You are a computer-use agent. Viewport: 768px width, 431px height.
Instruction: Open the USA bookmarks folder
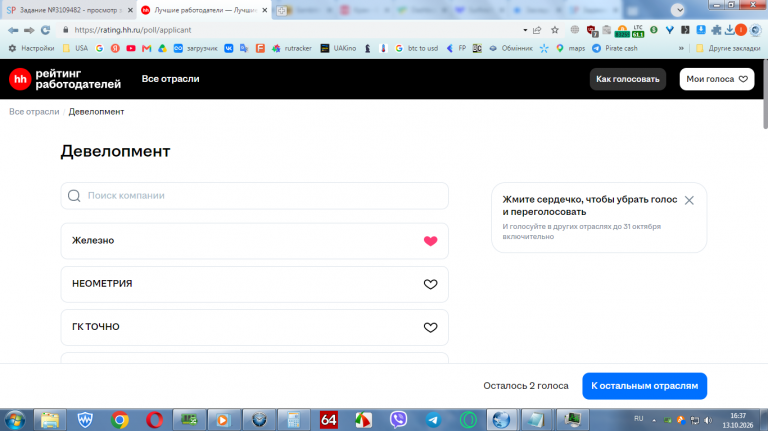(x=75, y=48)
